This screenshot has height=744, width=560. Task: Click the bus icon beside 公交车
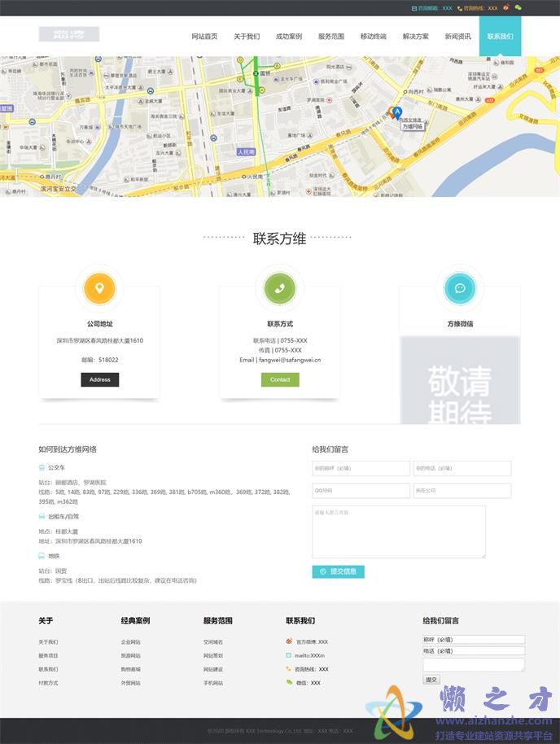(42, 467)
